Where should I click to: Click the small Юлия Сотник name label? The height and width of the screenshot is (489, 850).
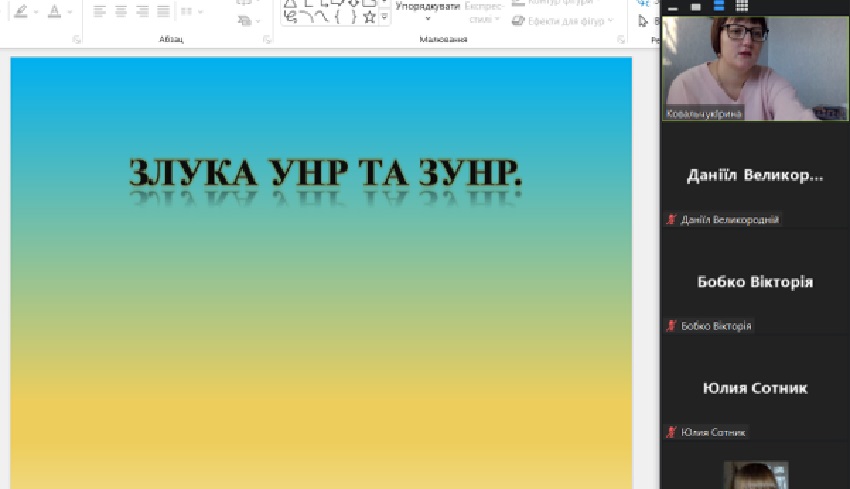click(x=713, y=432)
